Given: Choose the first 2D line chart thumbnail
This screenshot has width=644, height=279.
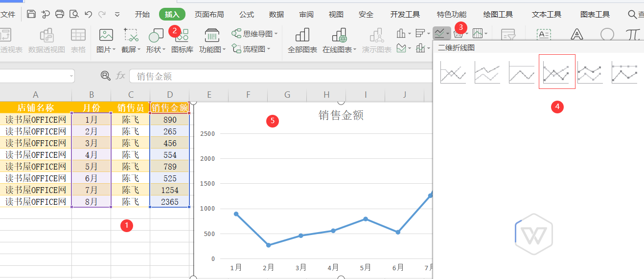Looking at the screenshot, I should (453, 72).
